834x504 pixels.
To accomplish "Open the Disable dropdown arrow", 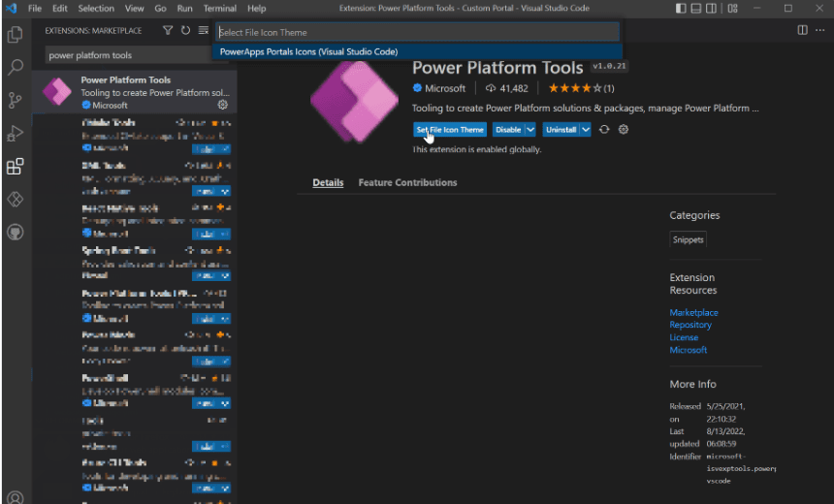I will [530, 130].
